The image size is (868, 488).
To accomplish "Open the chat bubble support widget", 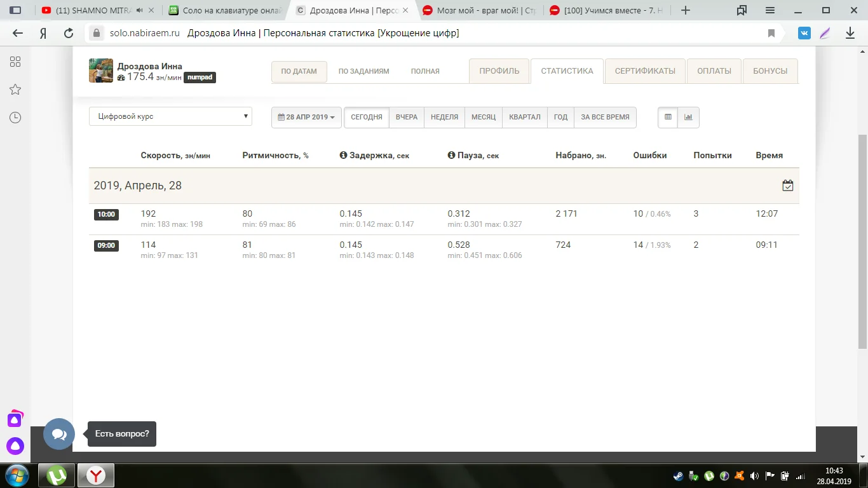I will point(59,435).
